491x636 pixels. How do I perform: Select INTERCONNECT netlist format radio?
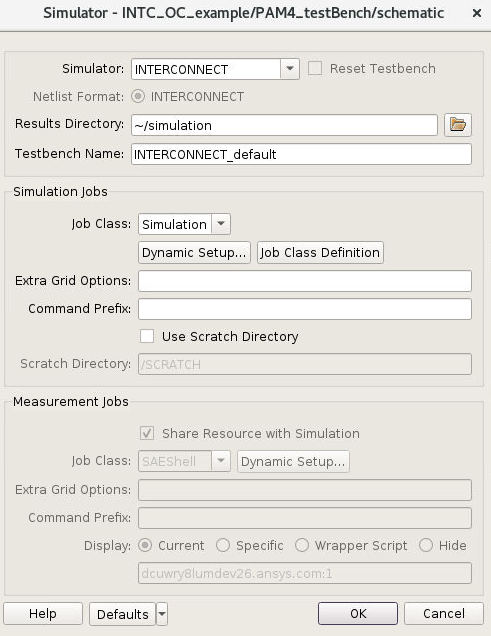[x=138, y=97]
